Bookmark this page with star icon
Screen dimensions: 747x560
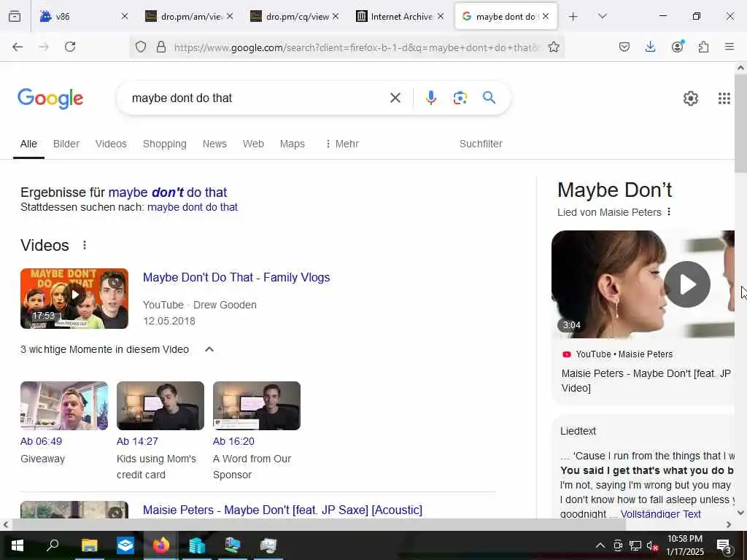click(554, 47)
